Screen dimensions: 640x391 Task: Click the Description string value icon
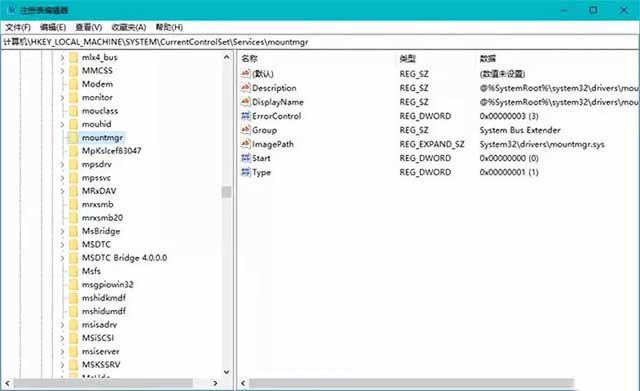pos(245,88)
